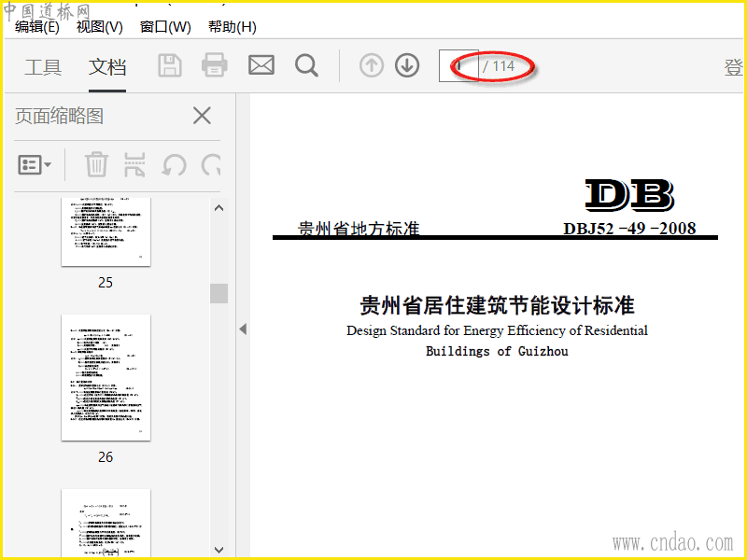Click the email envelope icon
The image size is (747, 560).
click(x=261, y=65)
